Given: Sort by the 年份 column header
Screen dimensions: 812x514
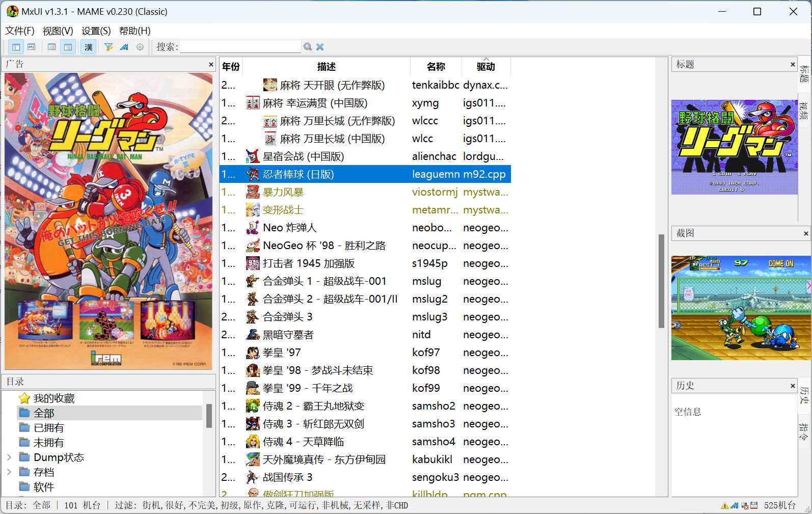Looking at the screenshot, I should tap(231, 66).
